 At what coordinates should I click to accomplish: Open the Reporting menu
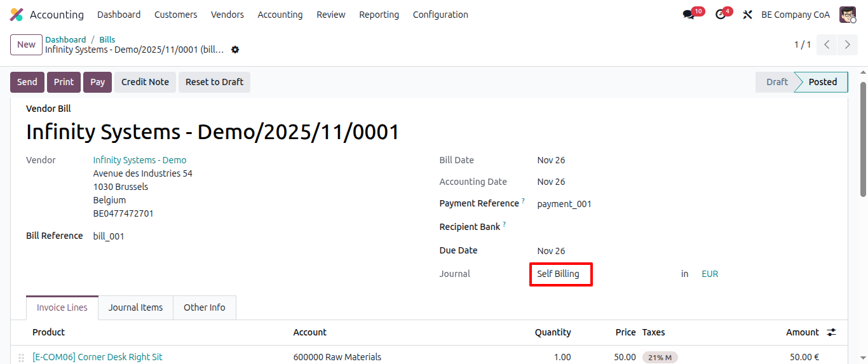(x=379, y=15)
